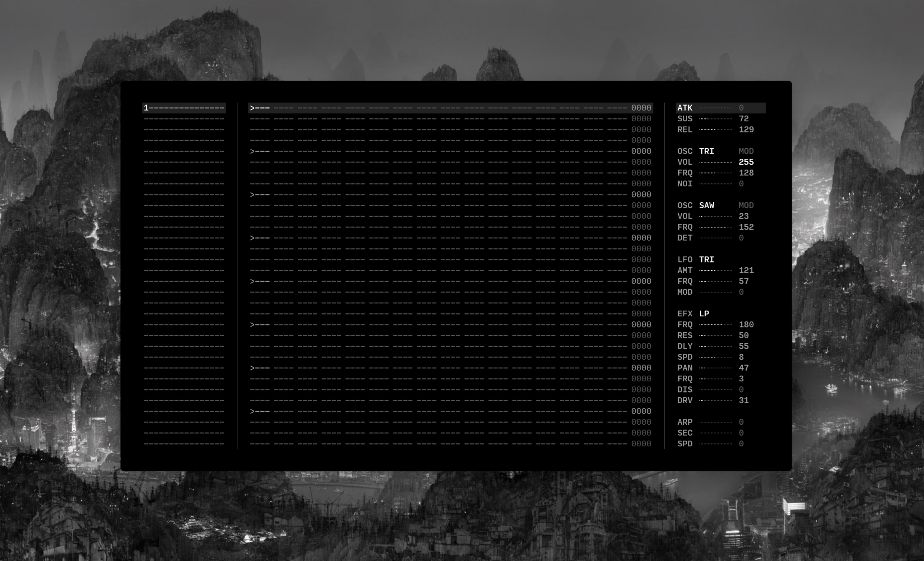Select the DET detune control
Viewport: 924px width, 561px height.
[716, 238]
